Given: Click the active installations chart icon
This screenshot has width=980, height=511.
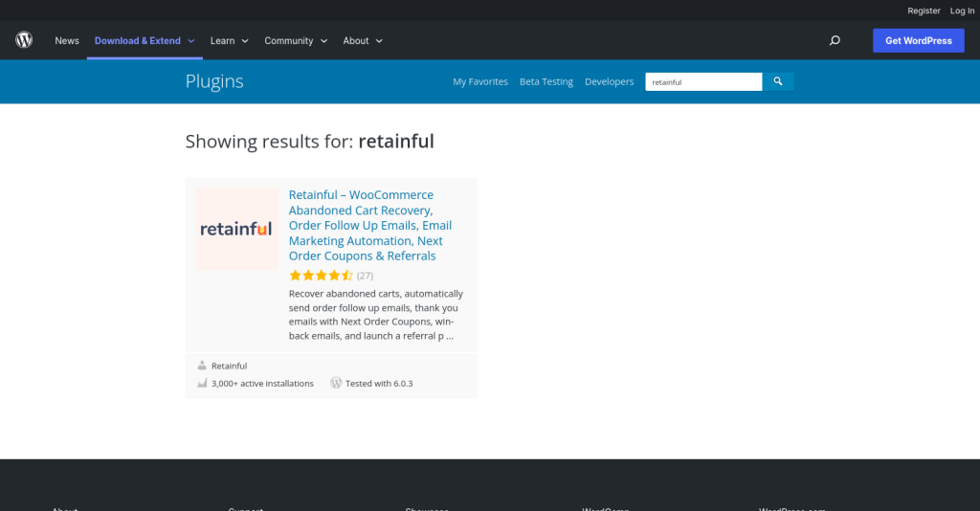Looking at the screenshot, I should (202, 383).
